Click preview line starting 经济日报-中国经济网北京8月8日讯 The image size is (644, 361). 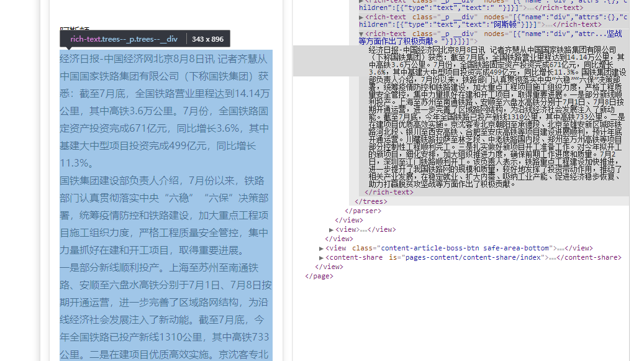163,59
